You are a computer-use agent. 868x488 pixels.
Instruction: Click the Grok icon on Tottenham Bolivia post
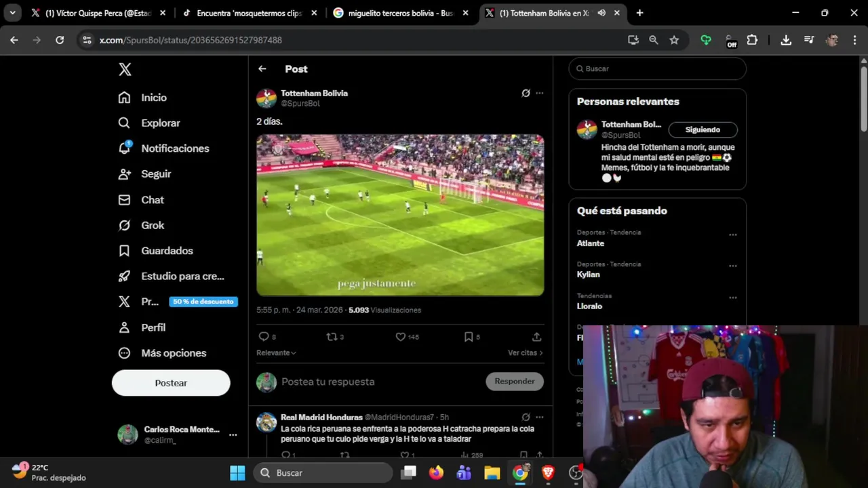tap(526, 94)
